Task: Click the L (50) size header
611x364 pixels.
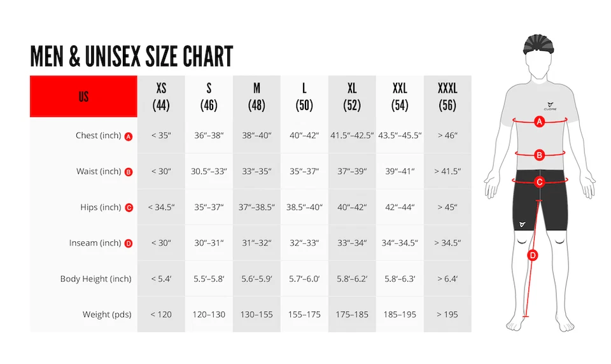Action: point(304,97)
